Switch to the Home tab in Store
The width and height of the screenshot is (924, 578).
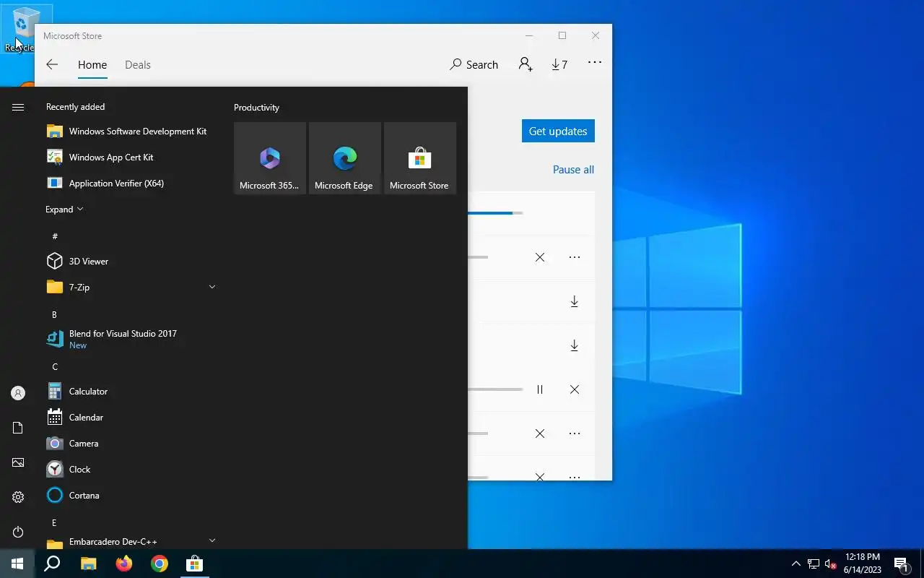(x=92, y=64)
